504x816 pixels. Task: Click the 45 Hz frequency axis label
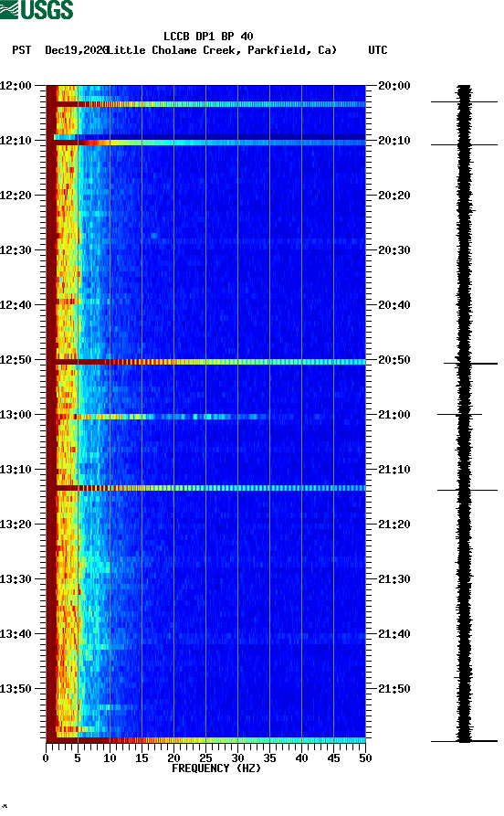(333, 758)
